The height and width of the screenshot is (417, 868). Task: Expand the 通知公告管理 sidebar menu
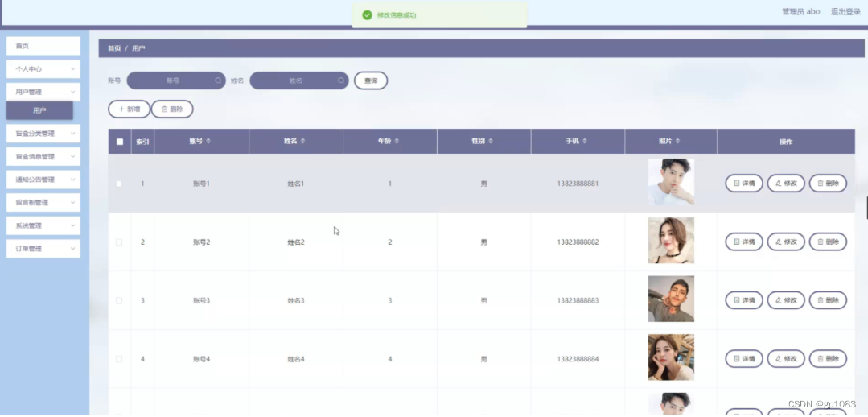43,180
